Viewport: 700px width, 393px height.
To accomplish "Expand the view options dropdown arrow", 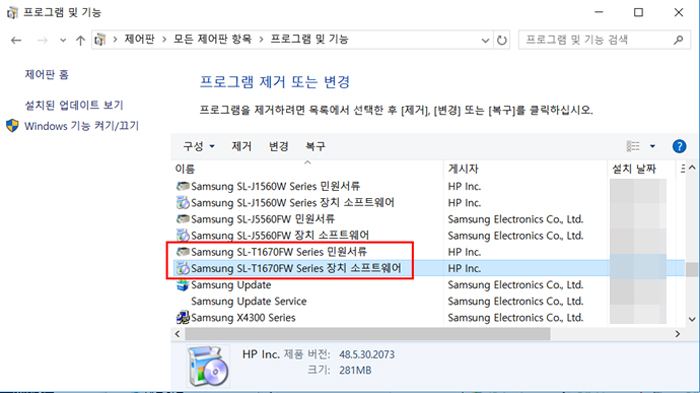I will (x=652, y=146).
